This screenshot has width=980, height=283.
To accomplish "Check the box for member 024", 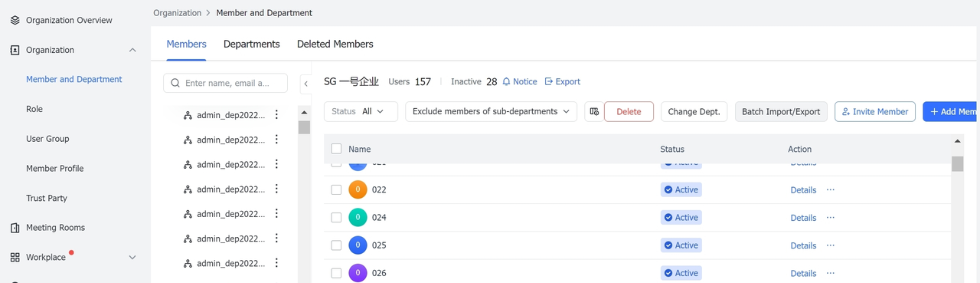I will pyautogui.click(x=336, y=217).
